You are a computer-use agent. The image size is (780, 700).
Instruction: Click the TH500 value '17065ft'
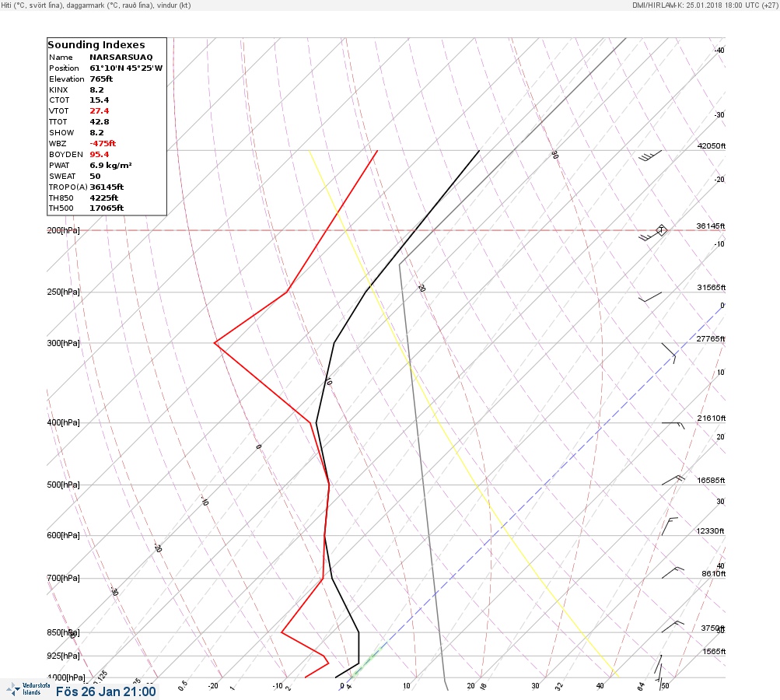(x=107, y=208)
